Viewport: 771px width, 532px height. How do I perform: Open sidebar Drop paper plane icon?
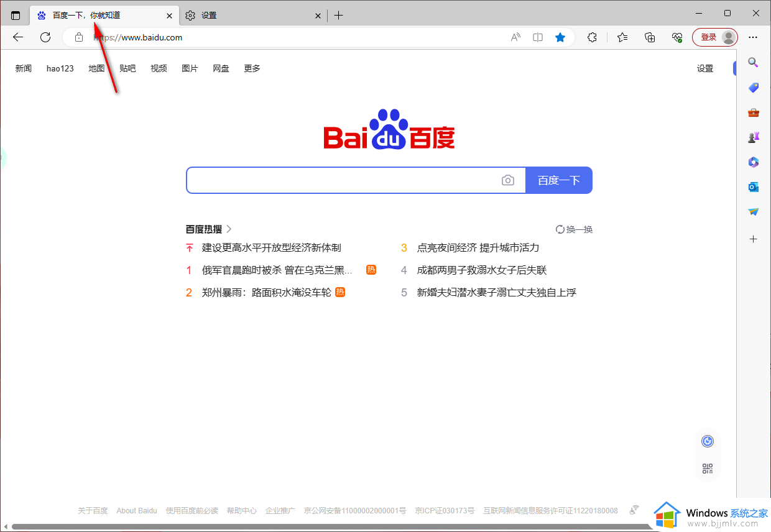click(x=753, y=212)
